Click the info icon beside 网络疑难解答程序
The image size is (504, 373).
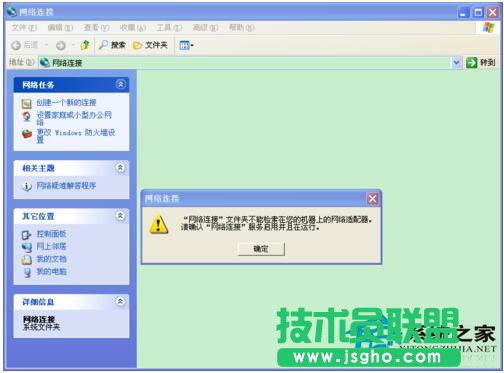coord(27,186)
